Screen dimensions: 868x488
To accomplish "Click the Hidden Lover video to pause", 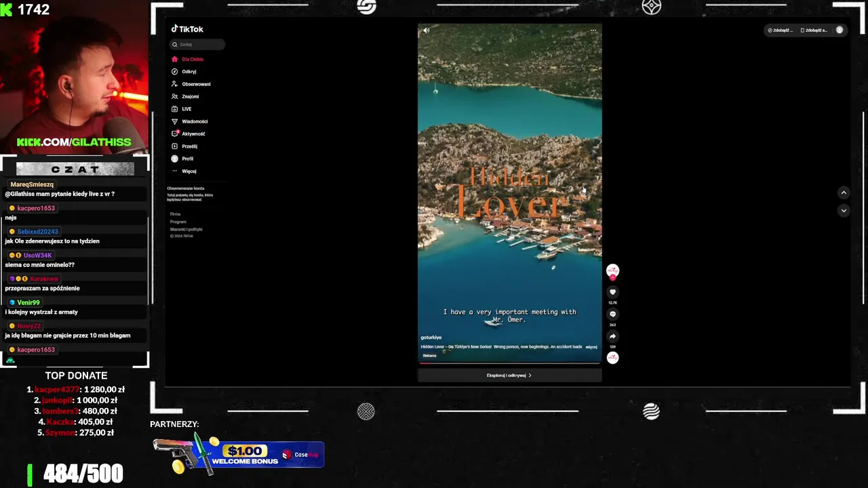I will [x=509, y=193].
